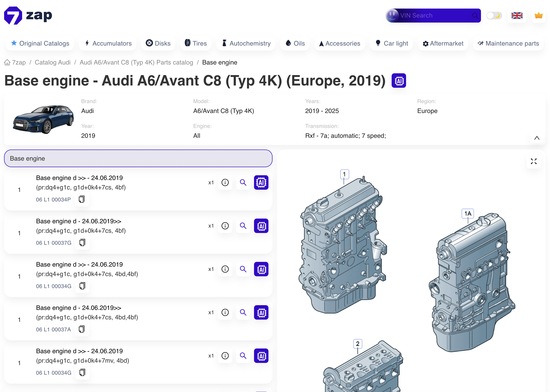Click the VIN Search input field
Screen dimensions: 550x392
(x=432, y=16)
